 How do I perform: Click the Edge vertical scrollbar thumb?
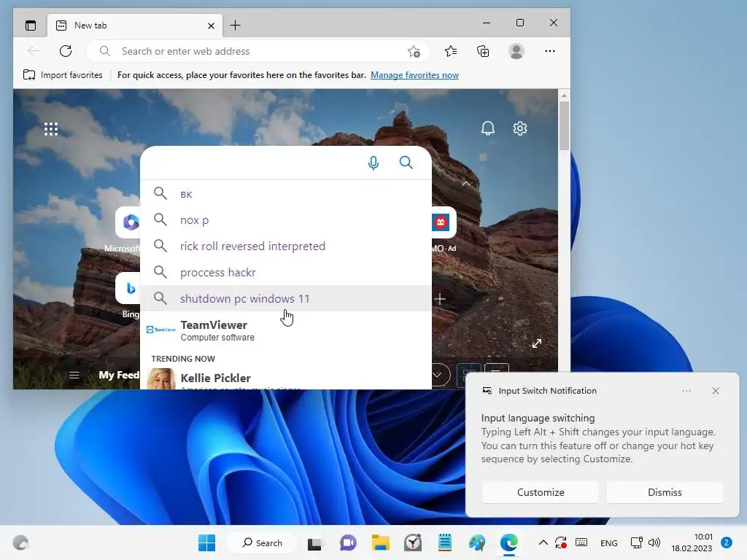pyautogui.click(x=564, y=126)
